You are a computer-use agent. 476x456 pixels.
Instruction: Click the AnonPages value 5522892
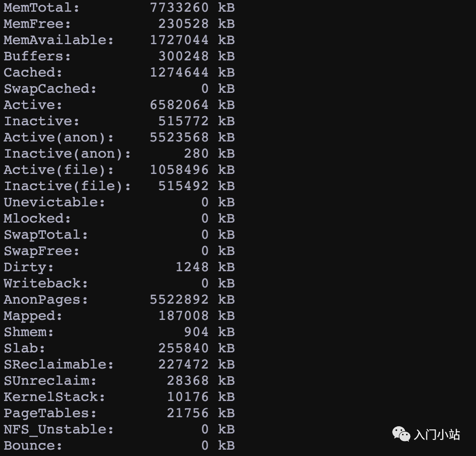point(179,300)
